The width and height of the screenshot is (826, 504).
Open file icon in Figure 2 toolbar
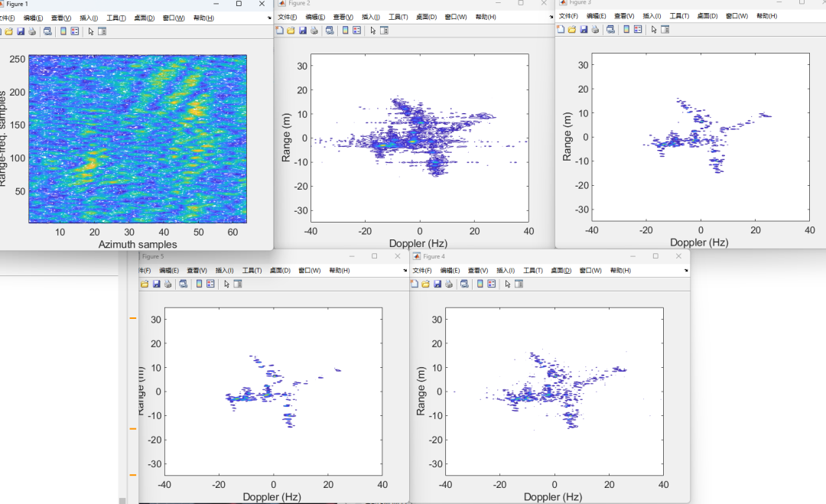pyautogui.click(x=291, y=31)
